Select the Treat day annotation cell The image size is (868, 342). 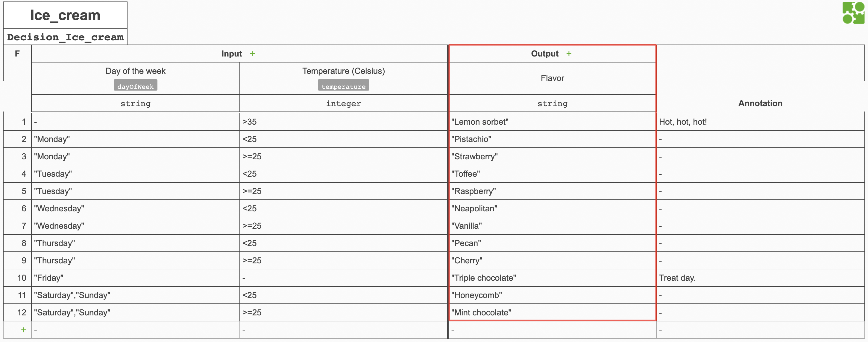(x=677, y=278)
